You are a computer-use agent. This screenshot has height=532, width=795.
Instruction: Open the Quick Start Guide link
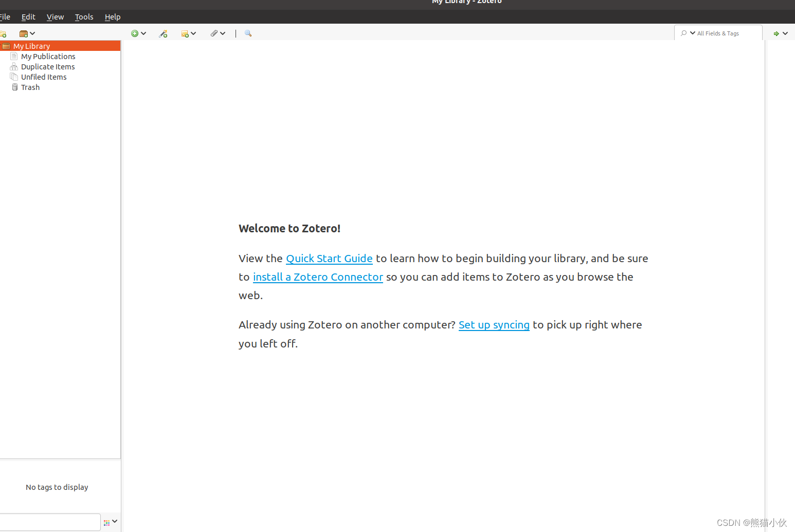pyautogui.click(x=329, y=259)
